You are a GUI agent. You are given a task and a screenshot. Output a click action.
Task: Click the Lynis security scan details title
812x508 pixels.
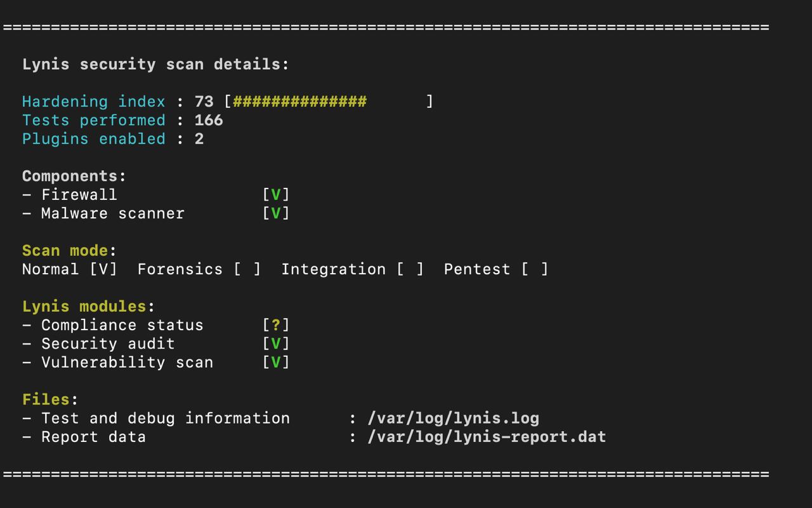155,64
